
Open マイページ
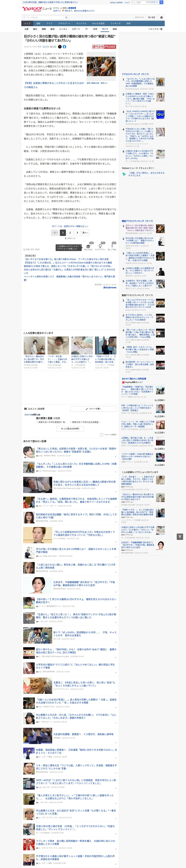point(139,18)
